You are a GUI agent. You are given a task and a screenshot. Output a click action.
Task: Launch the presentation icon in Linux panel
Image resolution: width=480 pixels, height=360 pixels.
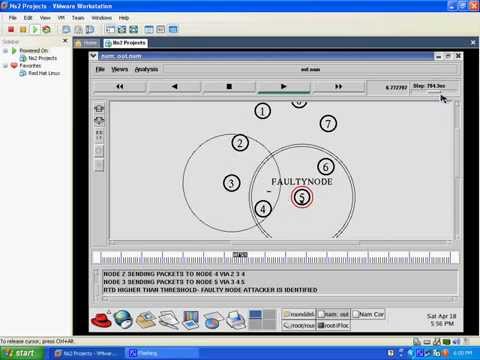pos(191,319)
